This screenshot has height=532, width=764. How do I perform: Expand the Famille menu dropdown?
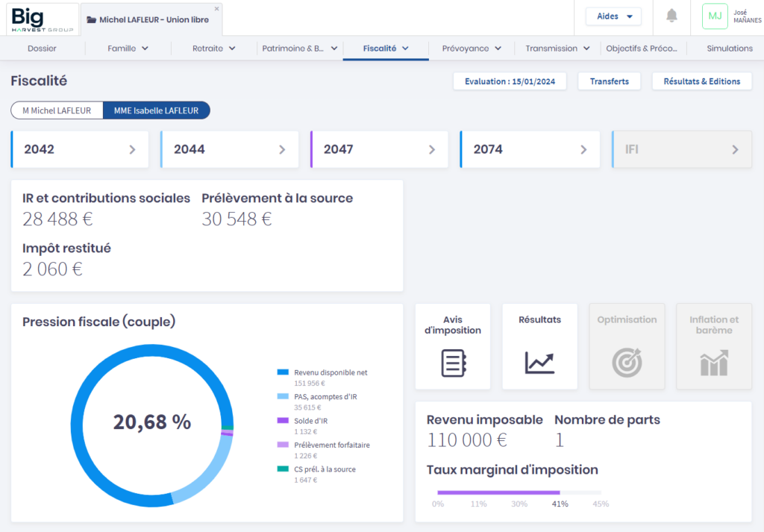point(128,48)
